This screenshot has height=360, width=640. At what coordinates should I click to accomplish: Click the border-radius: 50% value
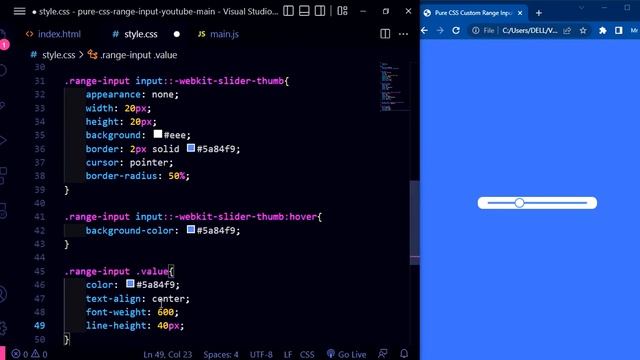pyautogui.click(x=176, y=176)
